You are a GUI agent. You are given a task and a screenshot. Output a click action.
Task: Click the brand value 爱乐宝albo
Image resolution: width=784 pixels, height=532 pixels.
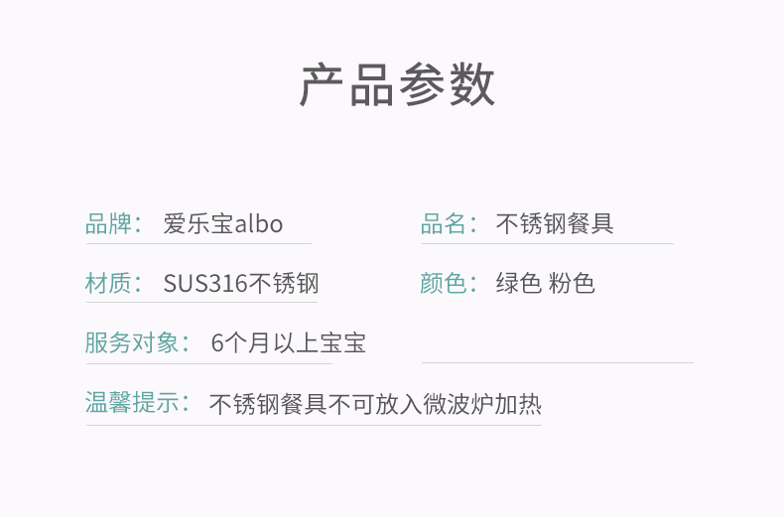point(223,223)
